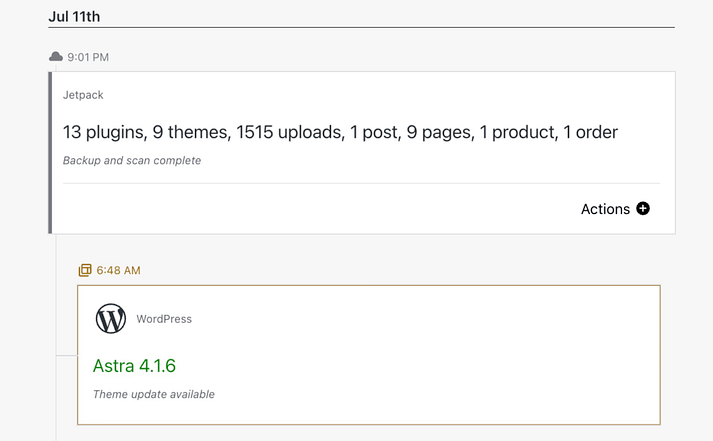713x441 pixels.
Task: Click the horizontal connector to the WordPress card
Action: [66, 355]
